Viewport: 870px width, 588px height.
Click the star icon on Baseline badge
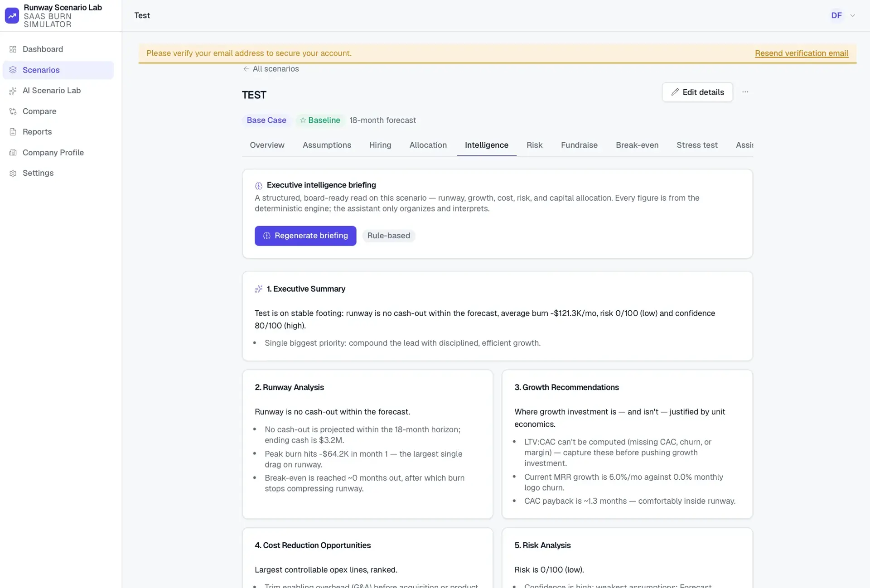(x=303, y=120)
